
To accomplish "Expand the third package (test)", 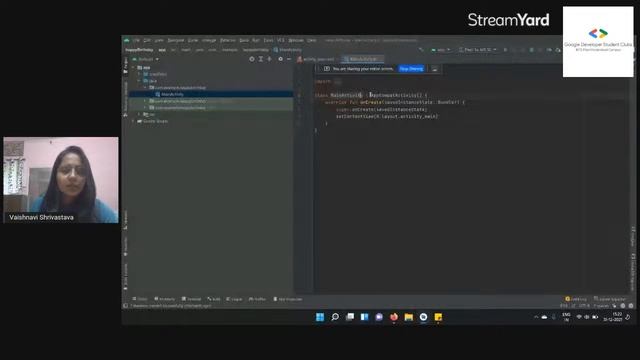I will tap(145, 108).
